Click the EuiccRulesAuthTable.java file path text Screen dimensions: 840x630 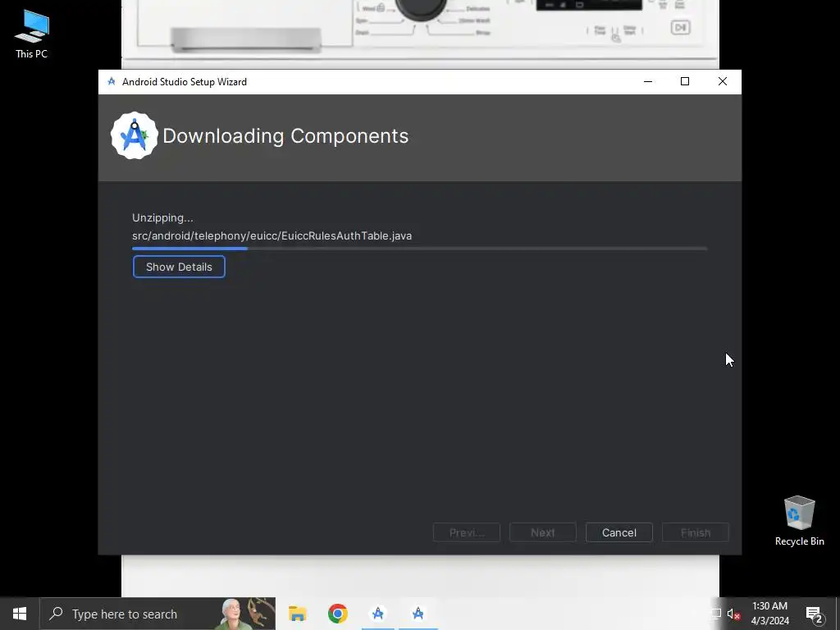(x=272, y=235)
